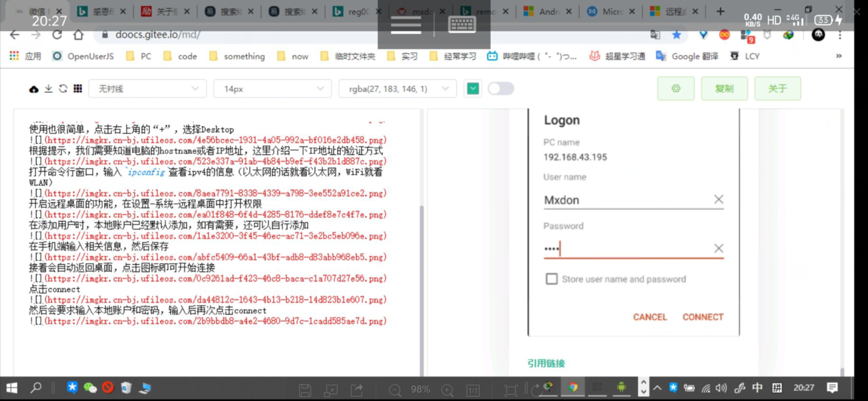
Task: Expand the 无衬线 font family dropdown
Action: 148,89
